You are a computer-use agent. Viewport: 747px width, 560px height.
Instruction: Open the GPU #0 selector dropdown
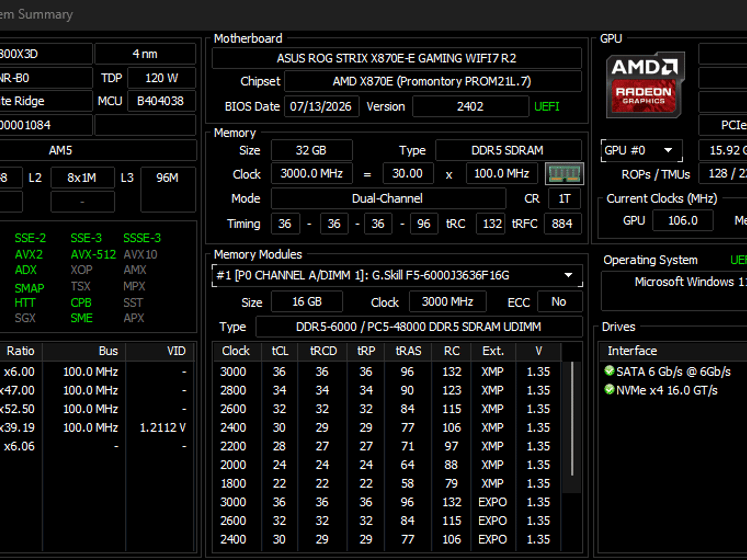pos(642,150)
